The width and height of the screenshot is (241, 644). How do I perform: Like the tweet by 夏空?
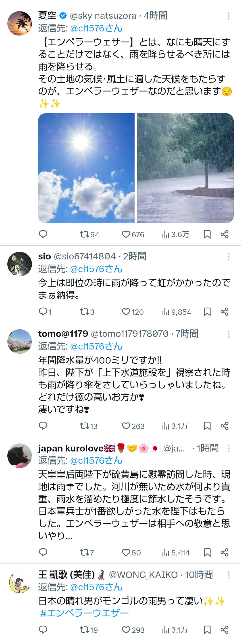(x=133, y=234)
